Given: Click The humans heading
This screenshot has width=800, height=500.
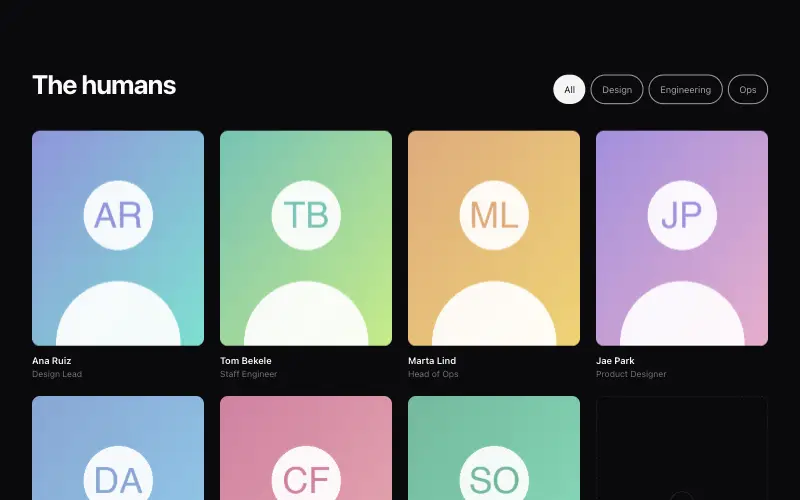Looking at the screenshot, I should (x=104, y=85).
